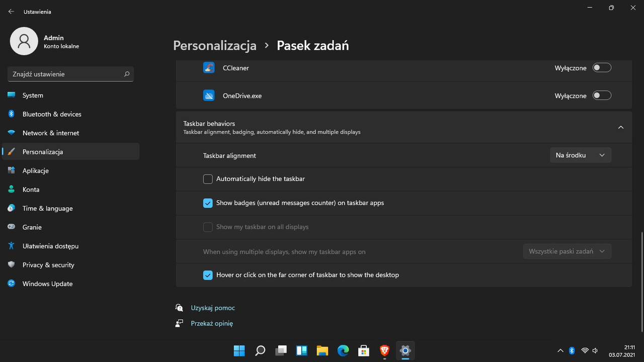Open the System settings category
Image resolution: width=644 pixels, height=362 pixels.
tap(70, 96)
